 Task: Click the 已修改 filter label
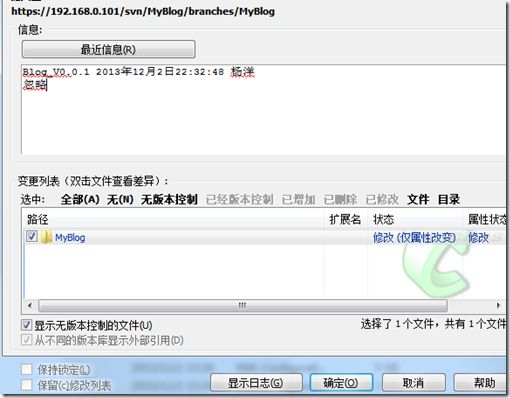(382, 200)
